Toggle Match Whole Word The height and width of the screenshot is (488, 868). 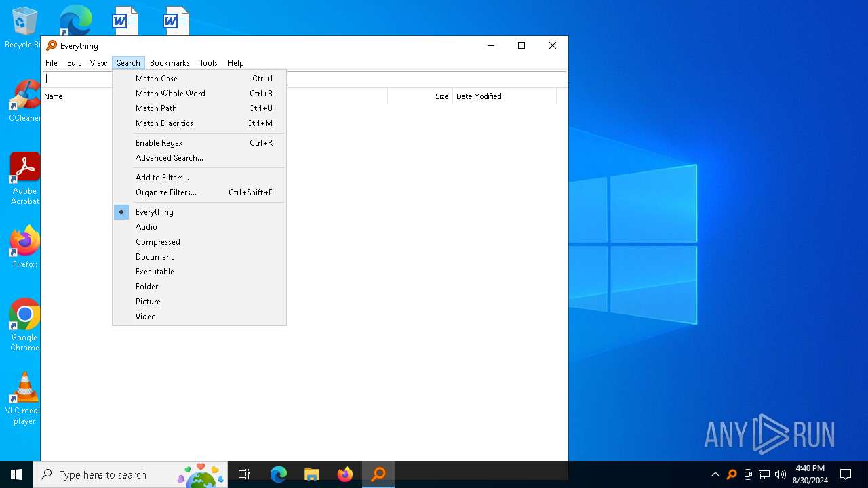199,94
